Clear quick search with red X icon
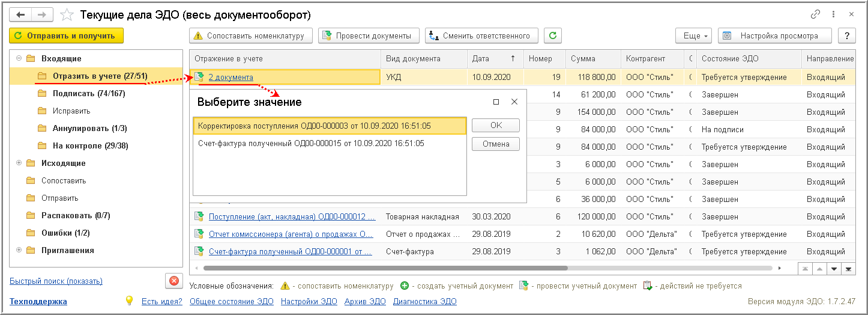The image size is (868, 315). pos(173,281)
